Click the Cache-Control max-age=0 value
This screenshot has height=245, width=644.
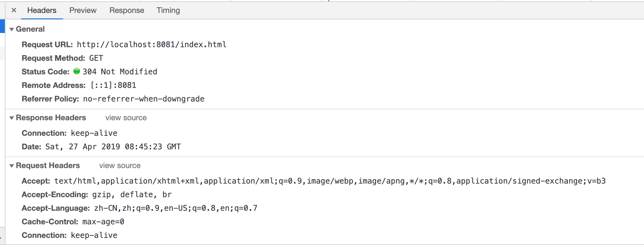coord(103,222)
